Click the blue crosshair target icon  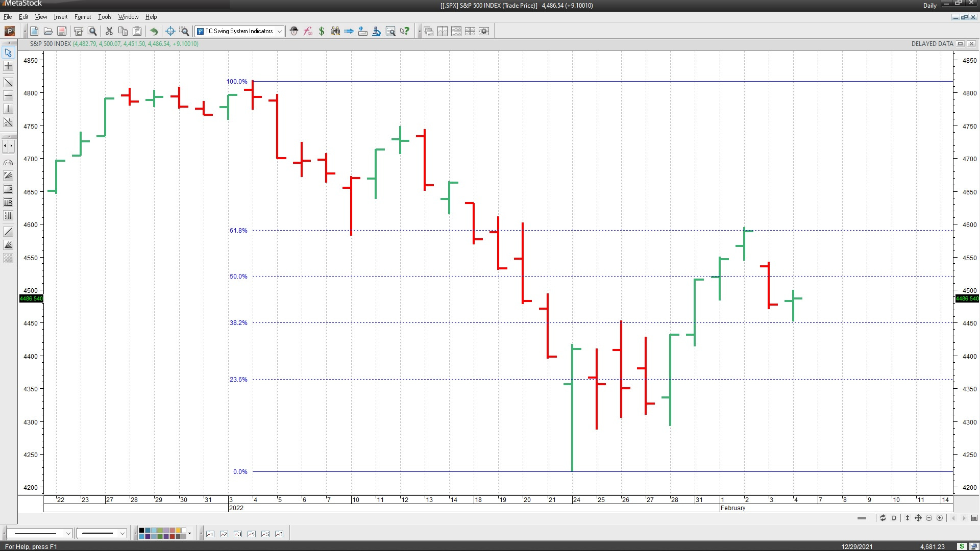170,31
